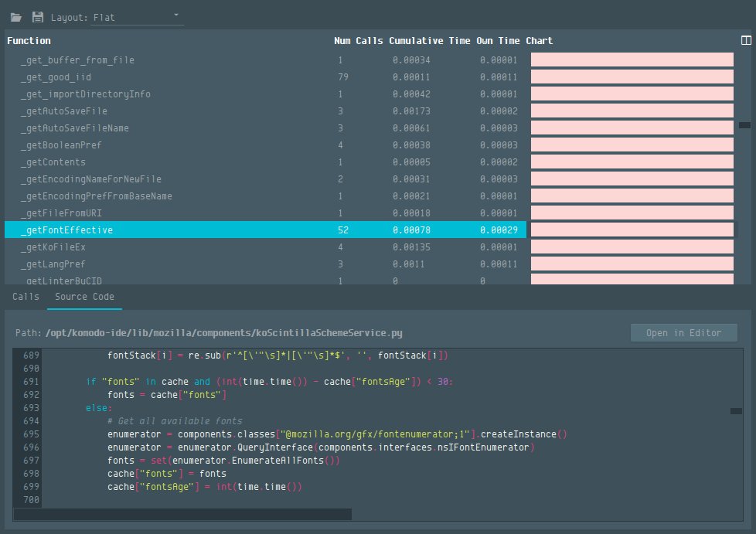This screenshot has height=534, width=756.
Task: Click the function list vertical scrollbar
Action: pos(744,124)
